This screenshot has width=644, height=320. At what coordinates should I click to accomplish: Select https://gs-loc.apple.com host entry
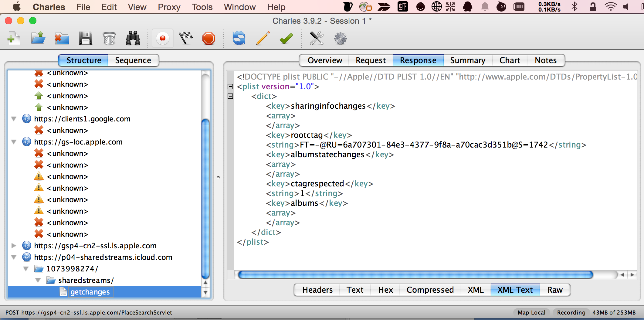point(78,142)
